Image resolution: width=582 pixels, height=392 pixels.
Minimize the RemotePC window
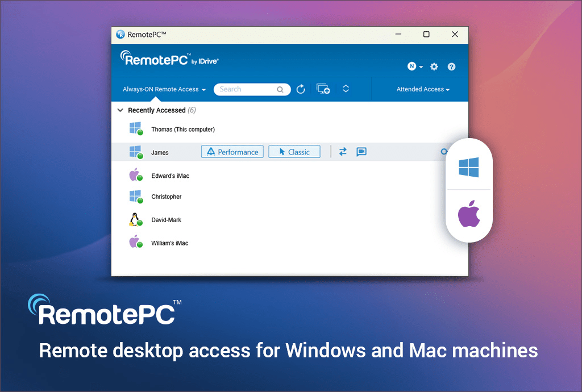click(398, 34)
